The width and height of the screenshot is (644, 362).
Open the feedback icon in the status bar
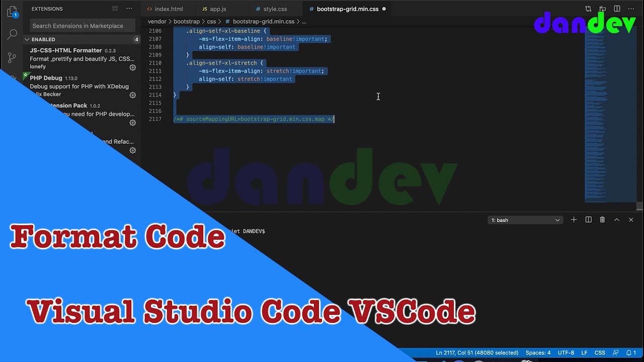[x=614, y=353]
